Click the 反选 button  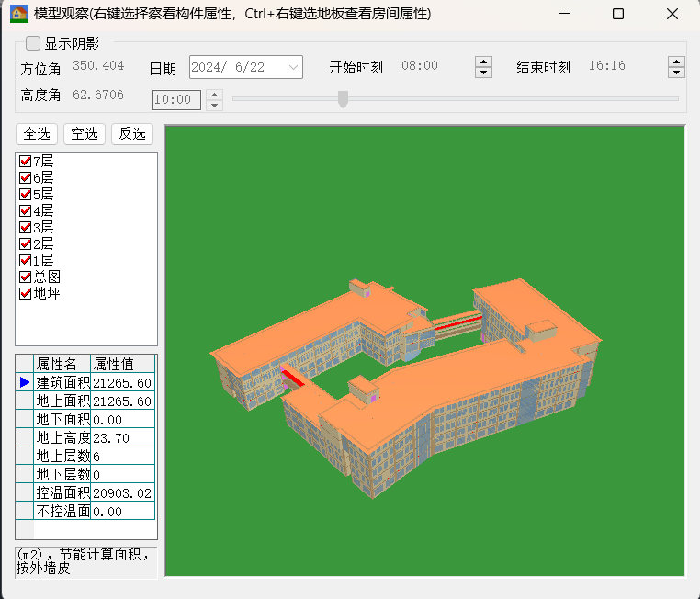[132, 134]
